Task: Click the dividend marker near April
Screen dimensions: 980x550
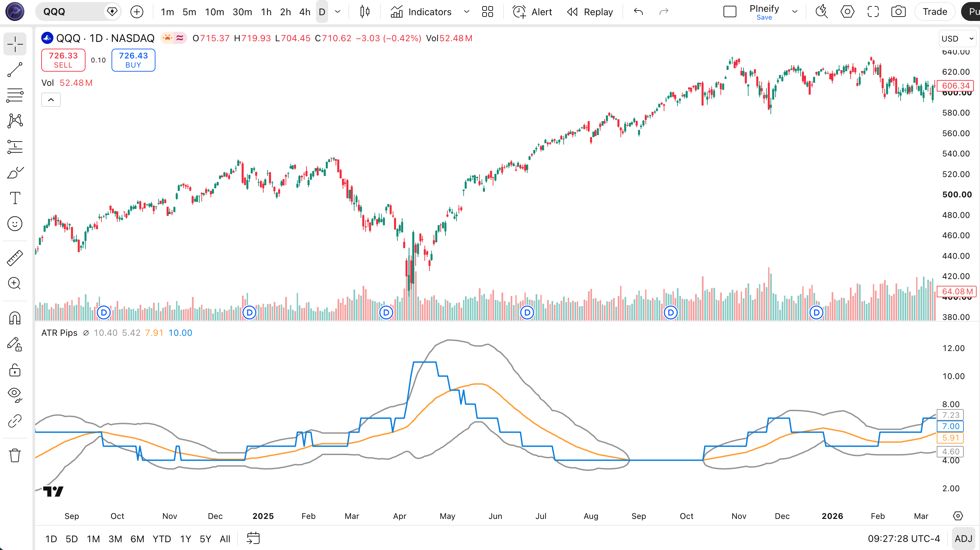Action: tap(386, 312)
